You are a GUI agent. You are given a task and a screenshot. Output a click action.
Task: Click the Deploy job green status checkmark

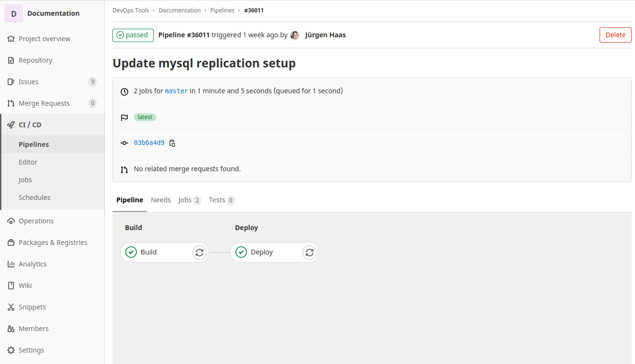pos(241,252)
